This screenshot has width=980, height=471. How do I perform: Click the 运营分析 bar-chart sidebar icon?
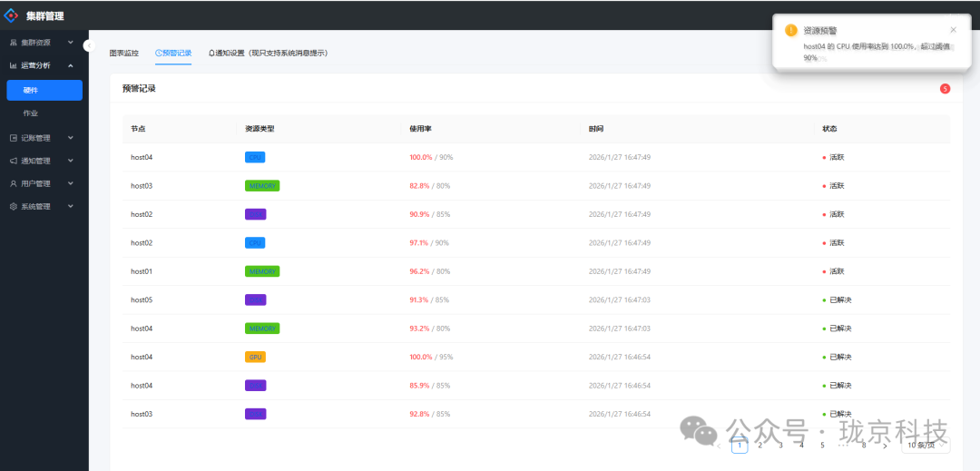(x=13, y=65)
